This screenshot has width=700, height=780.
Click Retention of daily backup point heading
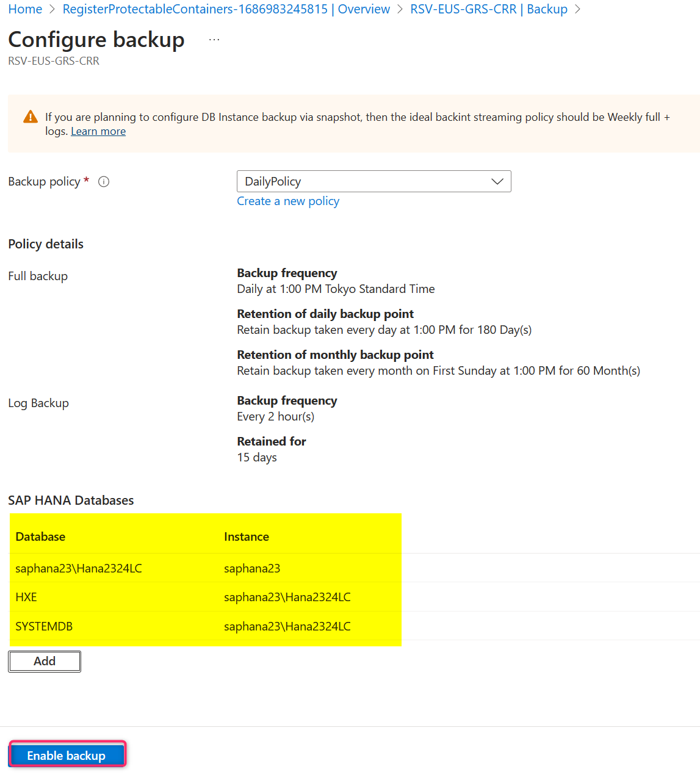click(325, 314)
